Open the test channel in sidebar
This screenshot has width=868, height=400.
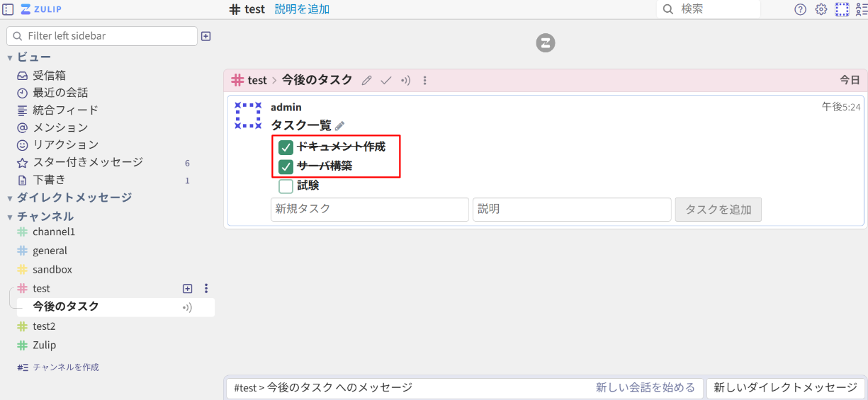[x=41, y=288]
